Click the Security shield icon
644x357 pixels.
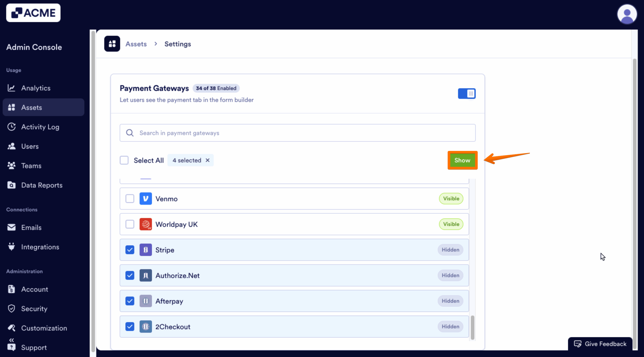pos(12,308)
